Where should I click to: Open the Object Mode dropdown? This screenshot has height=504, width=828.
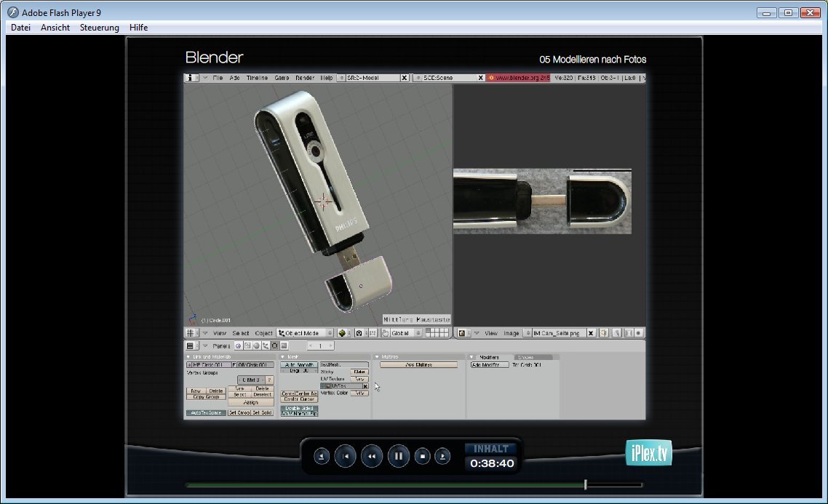(305, 333)
